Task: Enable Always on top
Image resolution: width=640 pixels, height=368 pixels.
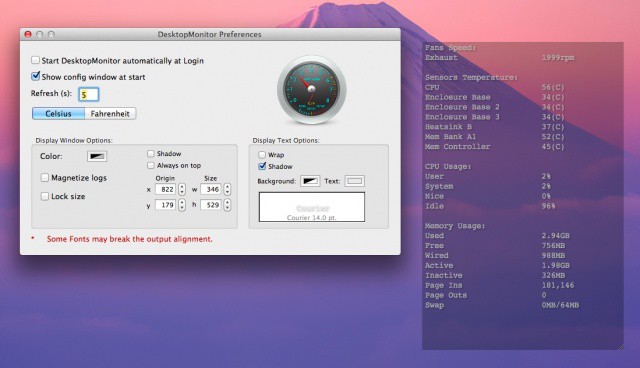Action: [151, 165]
